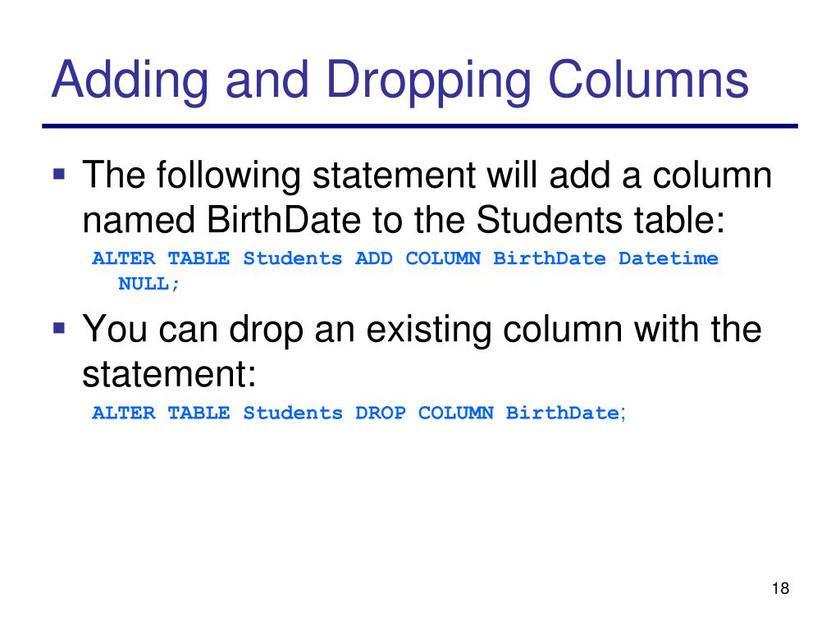Select BirthDate in the add statement
The height and width of the screenshot is (630, 840).
click(550, 258)
